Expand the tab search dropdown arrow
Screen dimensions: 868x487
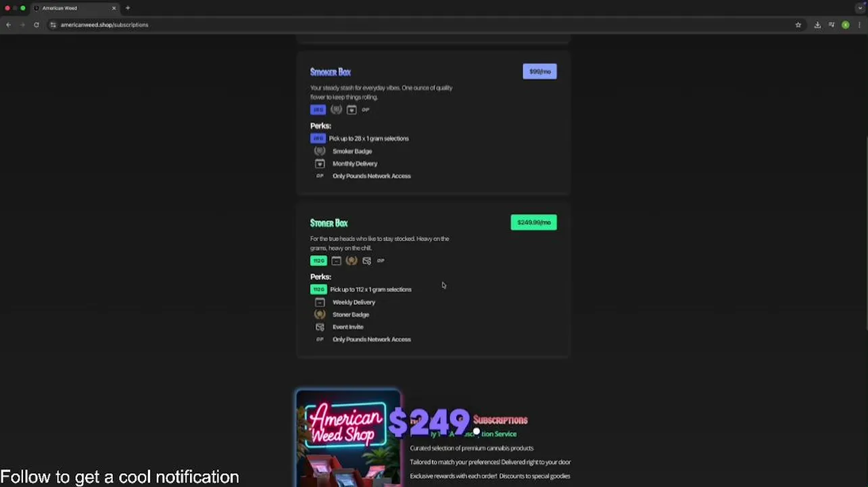point(860,8)
